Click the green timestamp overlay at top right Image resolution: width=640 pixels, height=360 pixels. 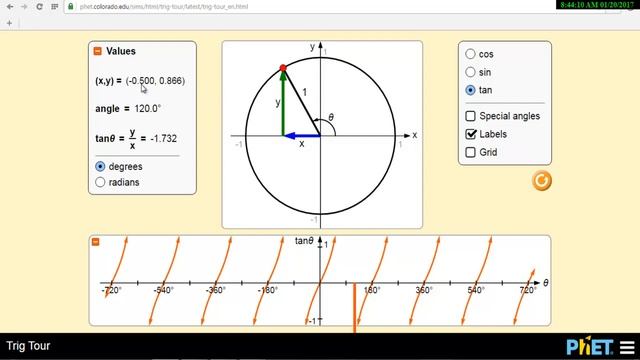coord(597,5)
